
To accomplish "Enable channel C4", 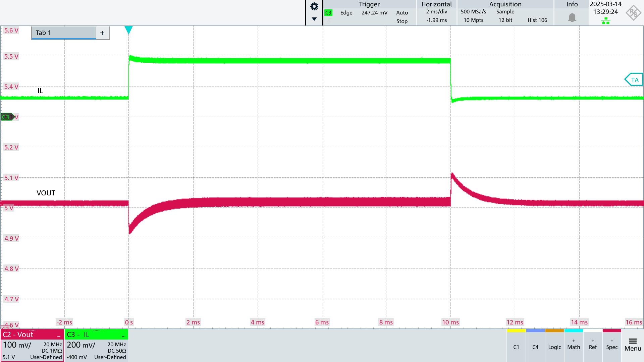I will pos(535,347).
